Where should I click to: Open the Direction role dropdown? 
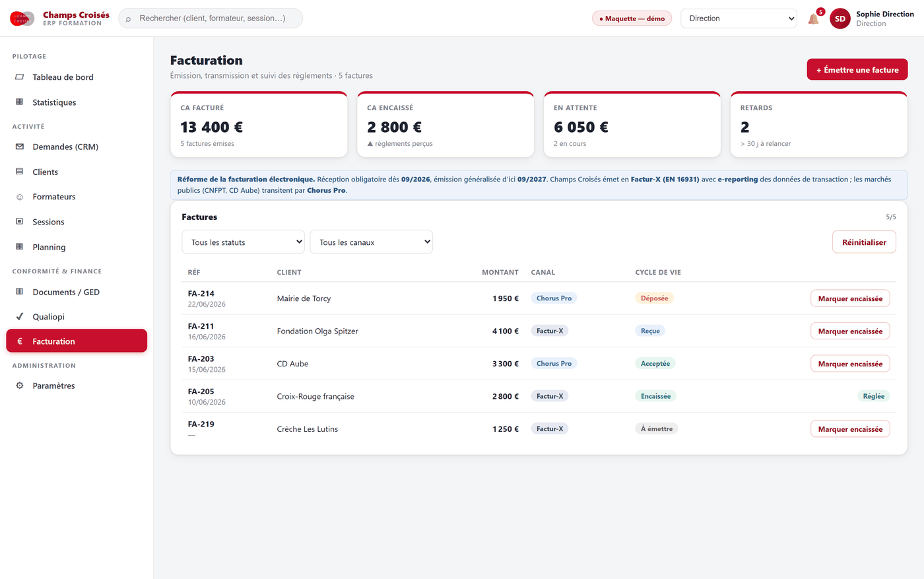click(739, 18)
